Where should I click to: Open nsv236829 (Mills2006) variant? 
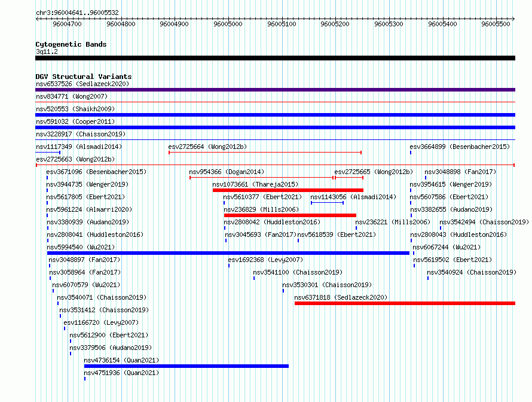point(262,209)
